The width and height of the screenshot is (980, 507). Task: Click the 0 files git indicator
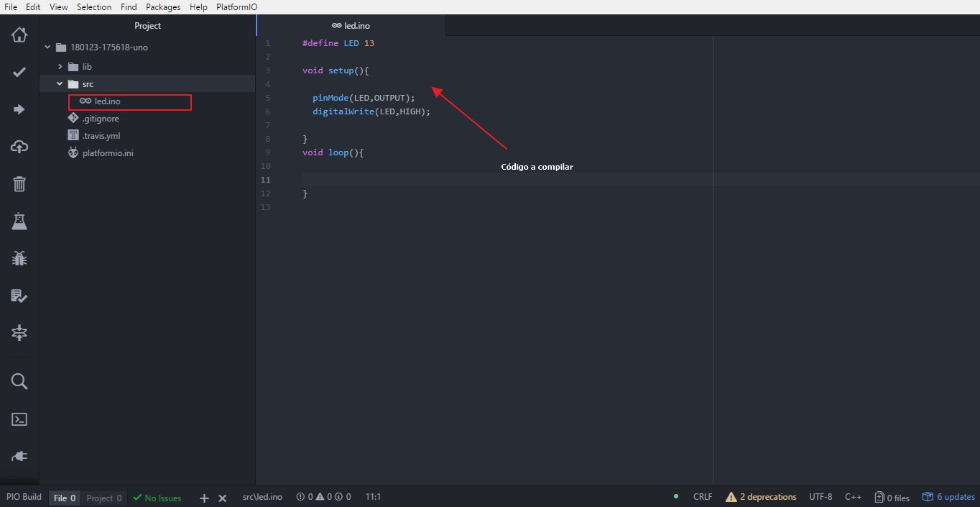pos(892,497)
